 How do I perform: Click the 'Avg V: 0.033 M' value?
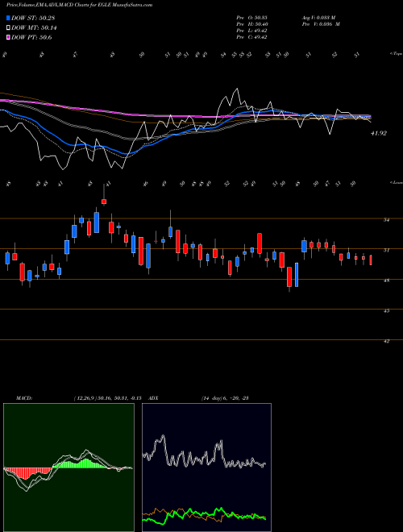[x=321, y=18]
